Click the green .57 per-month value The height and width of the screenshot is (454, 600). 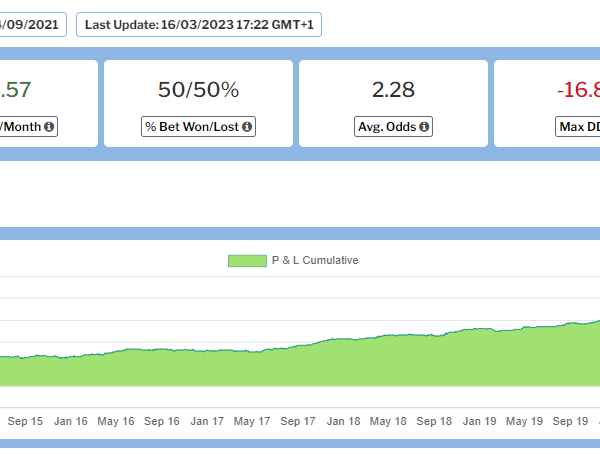(17, 90)
